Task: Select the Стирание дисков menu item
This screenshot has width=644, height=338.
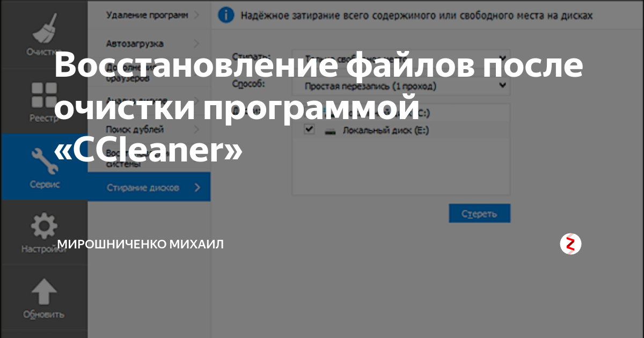Action: 149,187
